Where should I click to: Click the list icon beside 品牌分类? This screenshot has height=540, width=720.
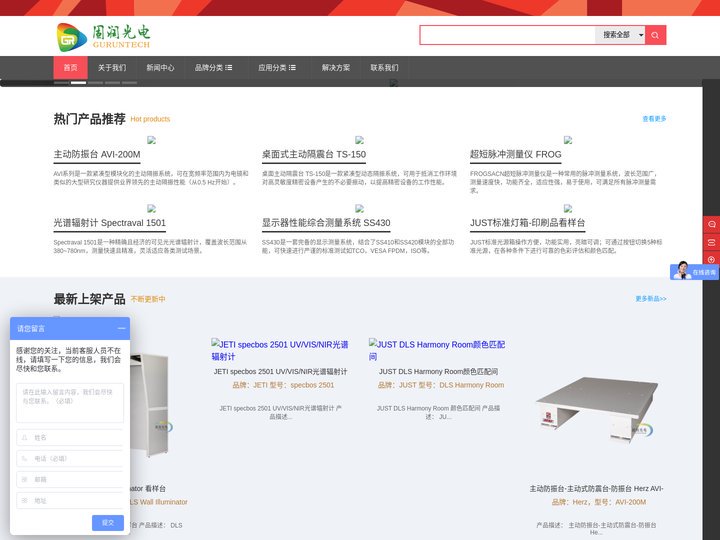pyautogui.click(x=229, y=68)
